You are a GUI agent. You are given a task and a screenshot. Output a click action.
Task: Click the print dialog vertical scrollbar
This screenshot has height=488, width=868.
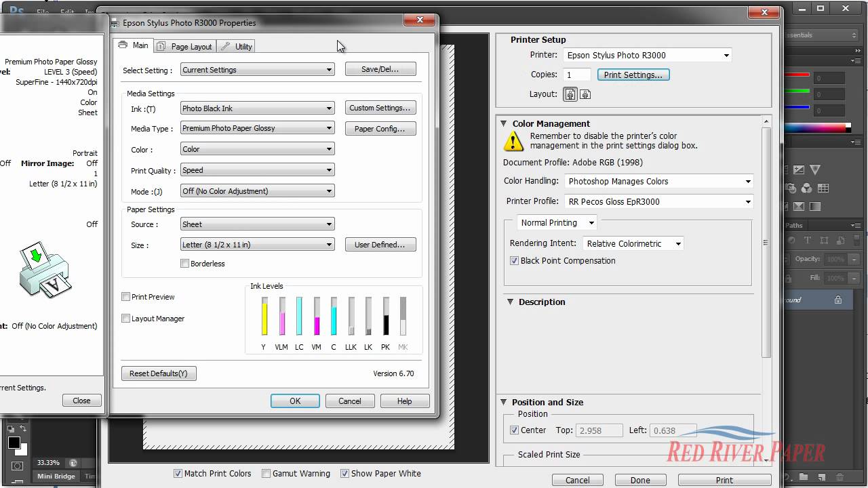pyautogui.click(x=766, y=243)
